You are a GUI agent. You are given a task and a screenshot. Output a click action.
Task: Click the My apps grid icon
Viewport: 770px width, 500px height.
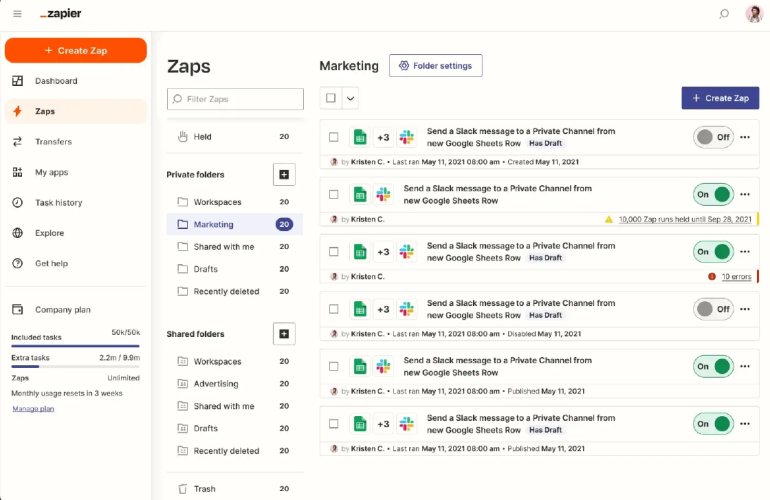[18, 172]
